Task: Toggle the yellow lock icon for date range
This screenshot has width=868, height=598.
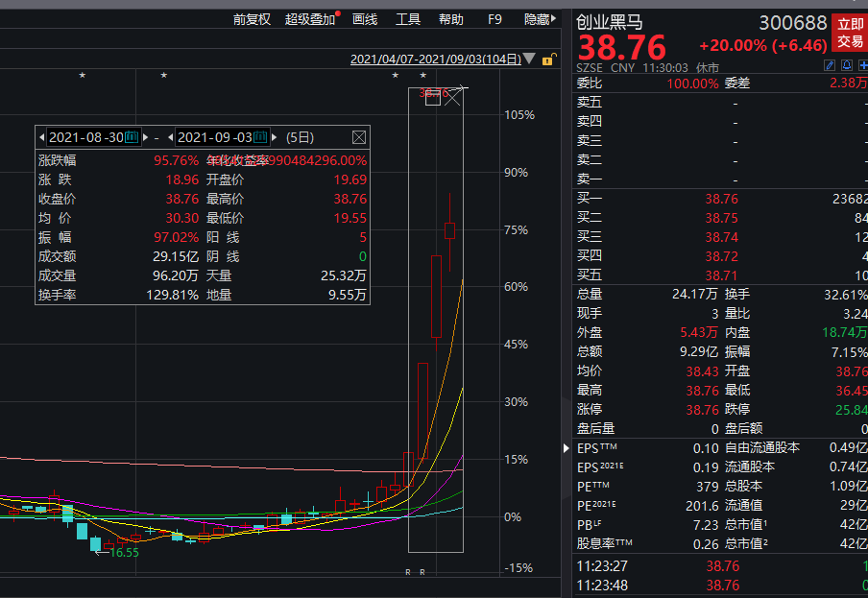Action: point(547,60)
